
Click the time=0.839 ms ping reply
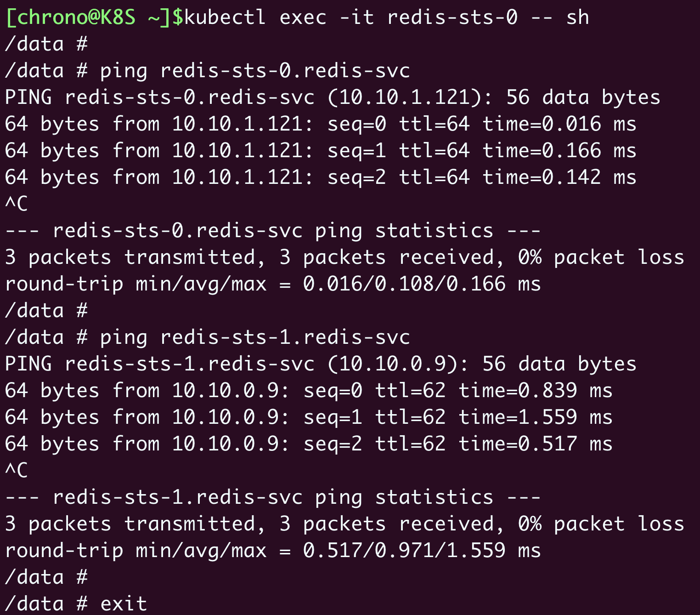[535, 391]
